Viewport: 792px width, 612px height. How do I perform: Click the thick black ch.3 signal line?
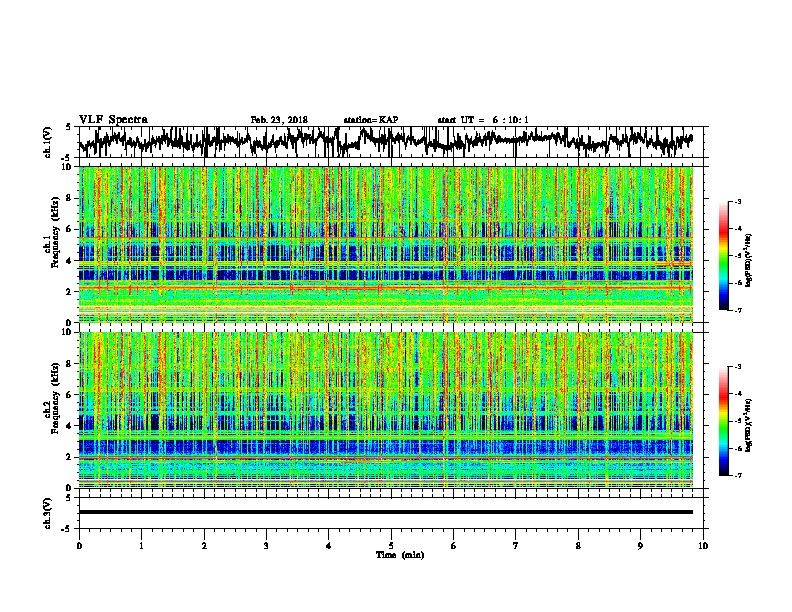(x=385, y=512)
